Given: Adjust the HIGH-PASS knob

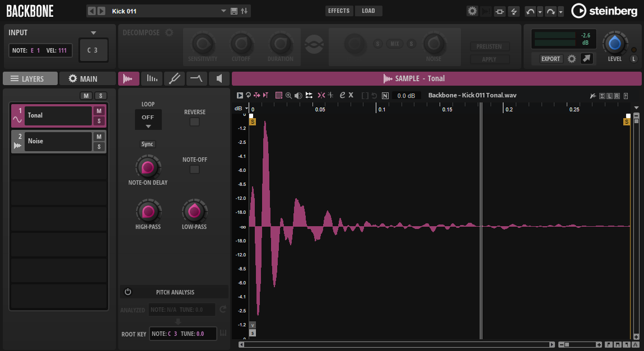Looking at the screenshot, I should click(x=148, y=212).
